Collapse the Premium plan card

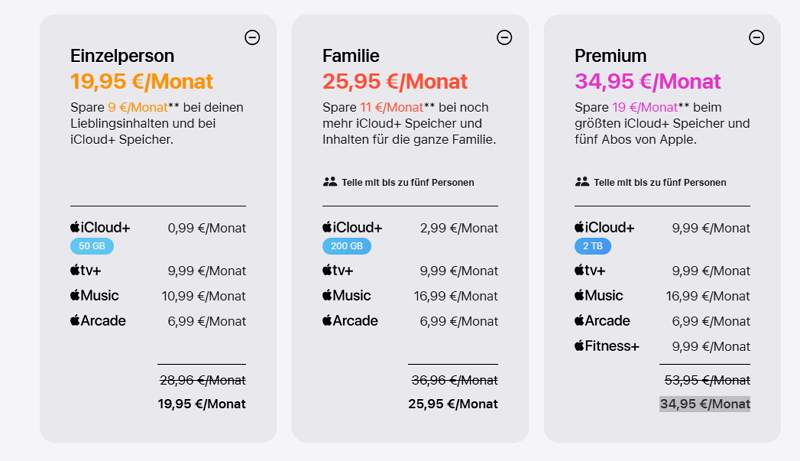pyautogui.click(x=756, y=37)
